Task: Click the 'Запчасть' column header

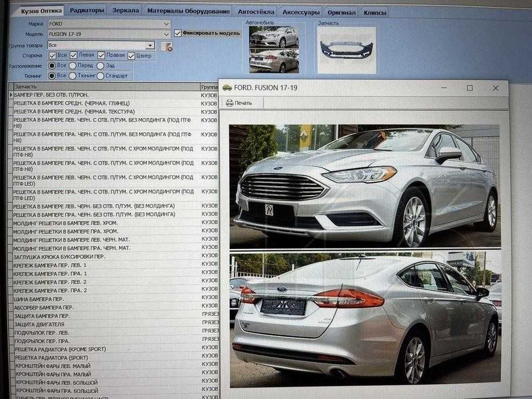Action: pyautogui.click(x=107, y=87)
